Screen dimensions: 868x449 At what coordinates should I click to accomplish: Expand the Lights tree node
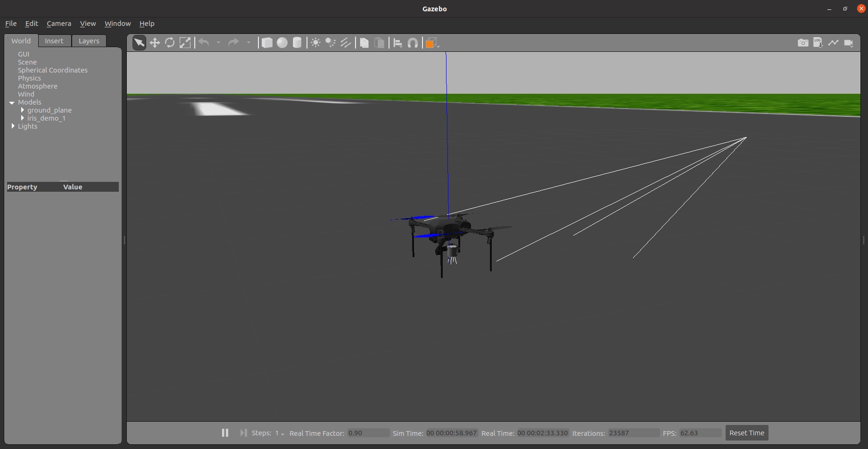(13, 126)
